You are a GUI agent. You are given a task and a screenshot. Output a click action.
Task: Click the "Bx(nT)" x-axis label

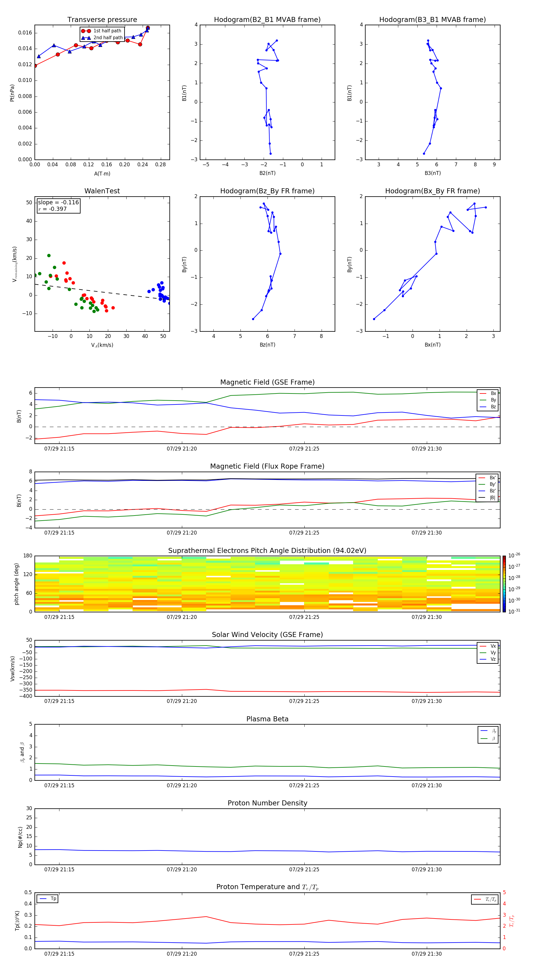click(432, 345)
